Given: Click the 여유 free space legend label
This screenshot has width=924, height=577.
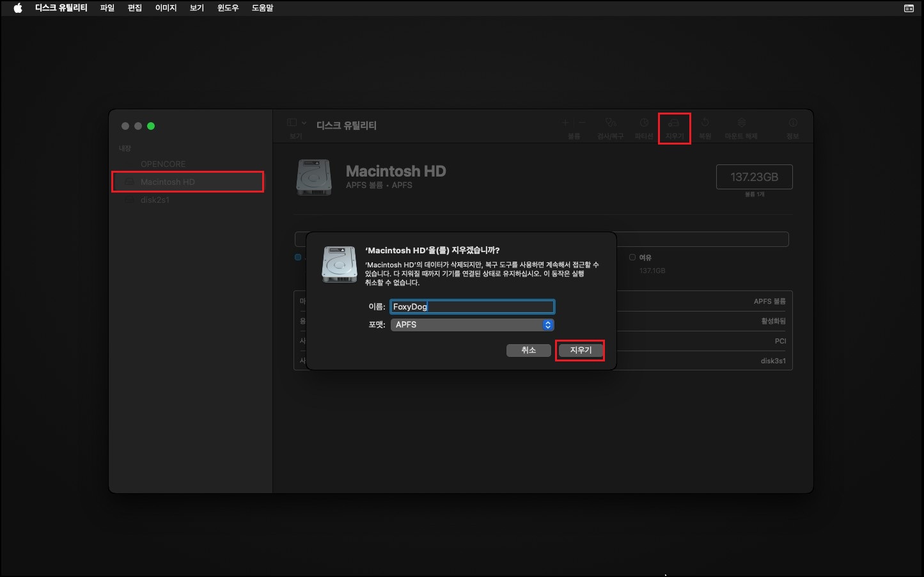Looking at the screenshot, I should pyautogui.click(x=645, y=257).
